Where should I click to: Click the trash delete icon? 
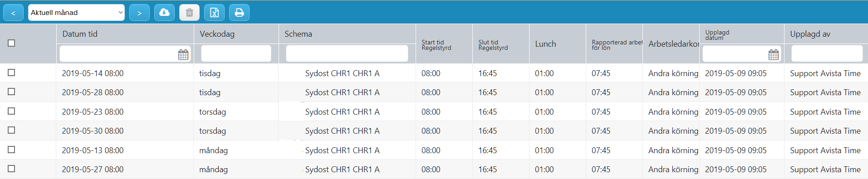click(189, 13)
